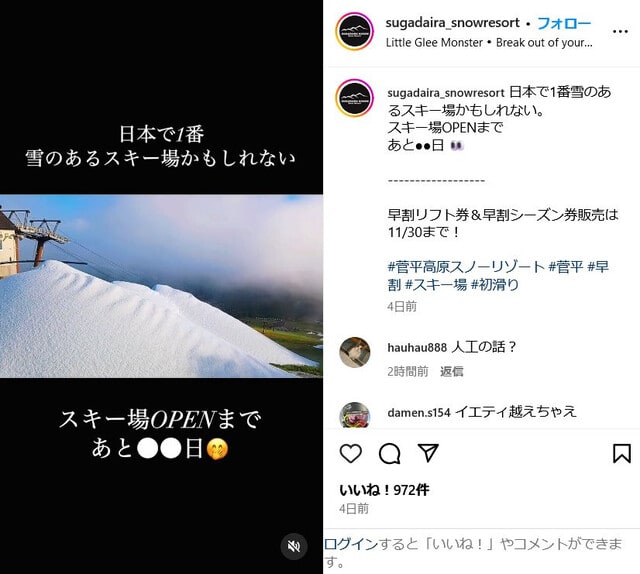Like the post with the heart icon

[x=351, y=453]
